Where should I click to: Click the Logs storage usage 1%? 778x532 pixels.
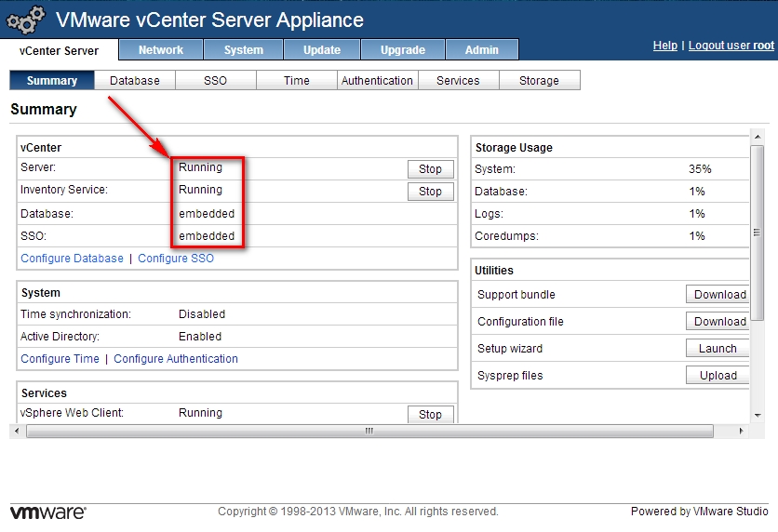697,214
